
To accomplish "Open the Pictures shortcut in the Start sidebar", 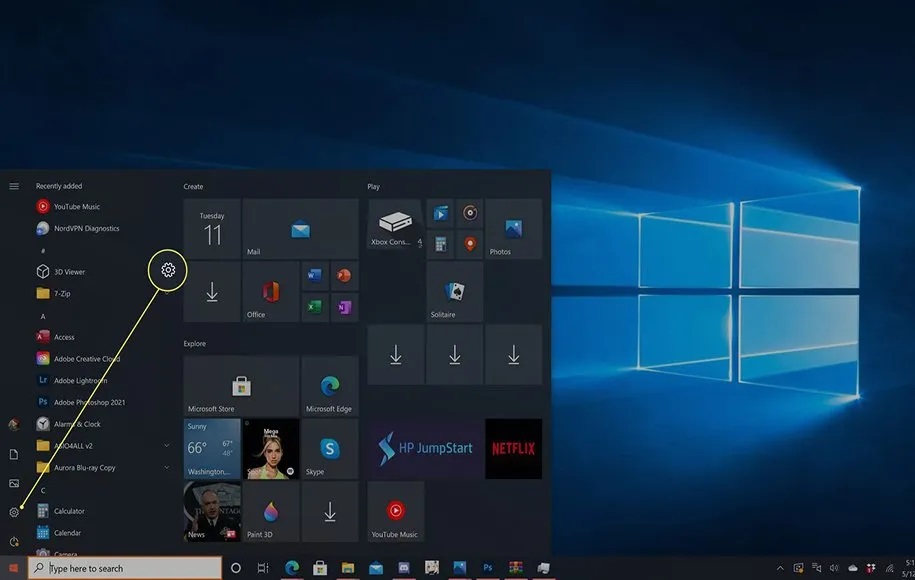I will [x=14, y=483].
